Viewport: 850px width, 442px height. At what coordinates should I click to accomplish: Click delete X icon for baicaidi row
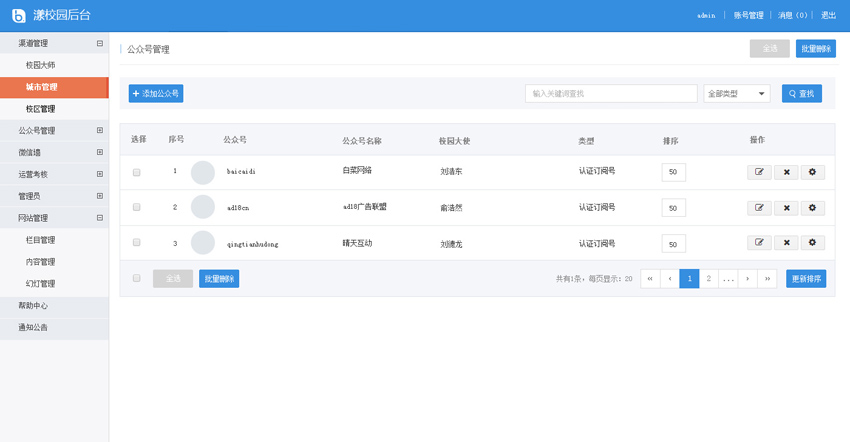[x=786, y=172]
